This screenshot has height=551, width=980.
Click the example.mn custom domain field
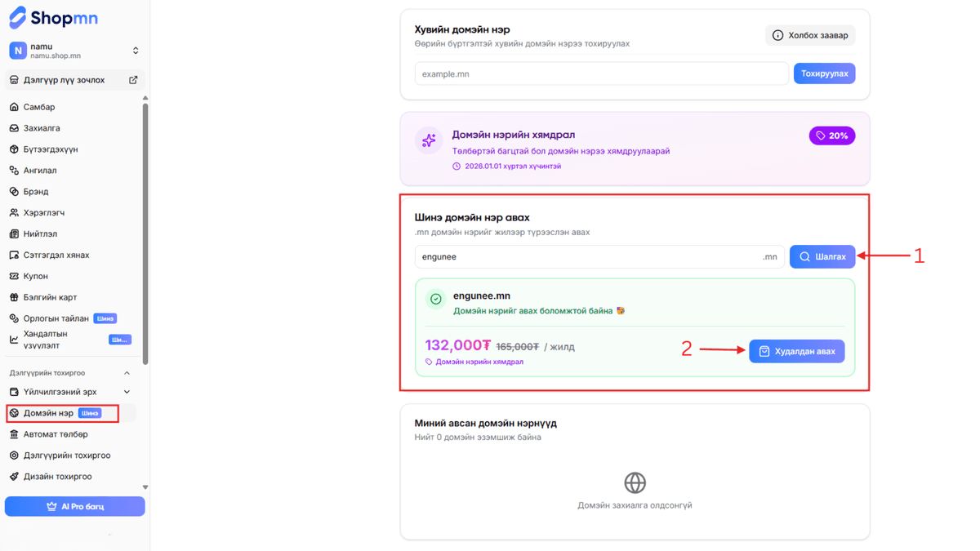(601, 73)
